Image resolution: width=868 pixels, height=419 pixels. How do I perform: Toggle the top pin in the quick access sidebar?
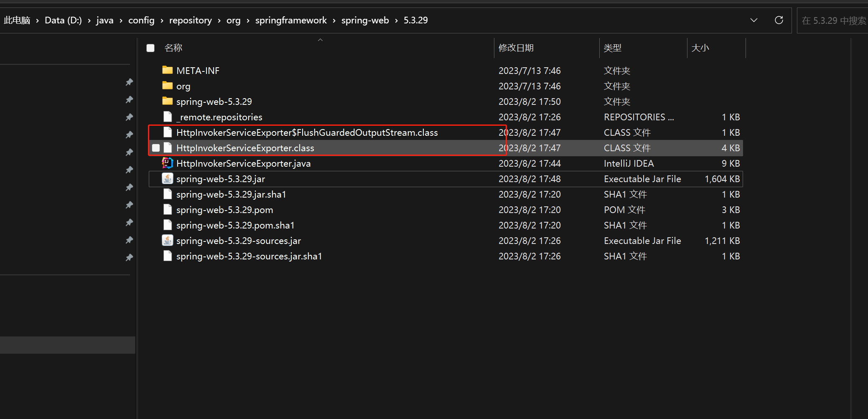tap(129, 82)
